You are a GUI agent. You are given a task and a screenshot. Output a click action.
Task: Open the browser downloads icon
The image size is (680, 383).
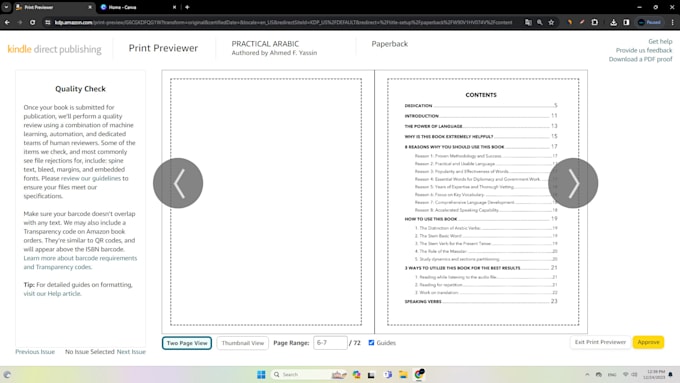tap(613, 22)
